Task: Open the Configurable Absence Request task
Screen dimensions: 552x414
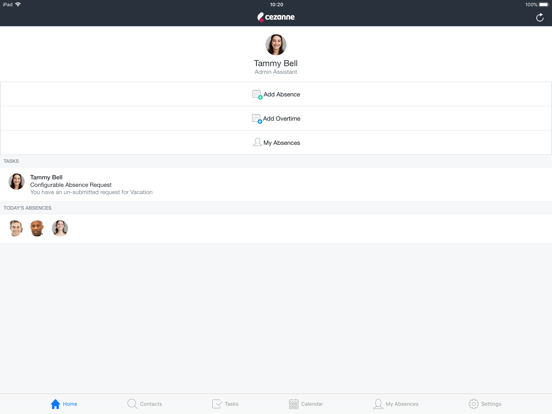Action: coord(276,184)
